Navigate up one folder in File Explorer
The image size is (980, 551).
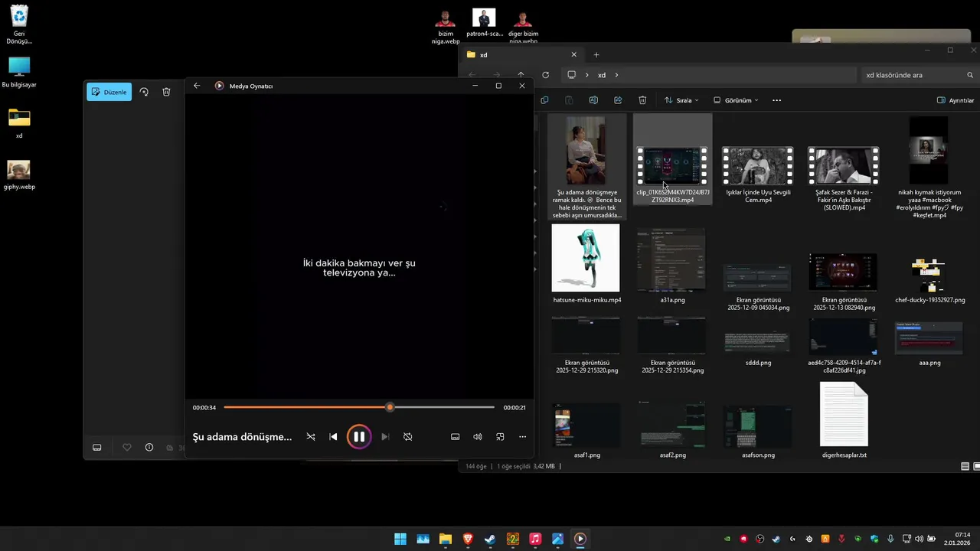pyautogui.click(x=521, y=75)
